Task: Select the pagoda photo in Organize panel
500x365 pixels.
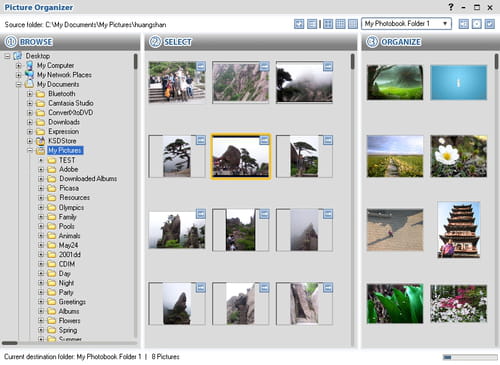Action: click(x=459, y=230)
